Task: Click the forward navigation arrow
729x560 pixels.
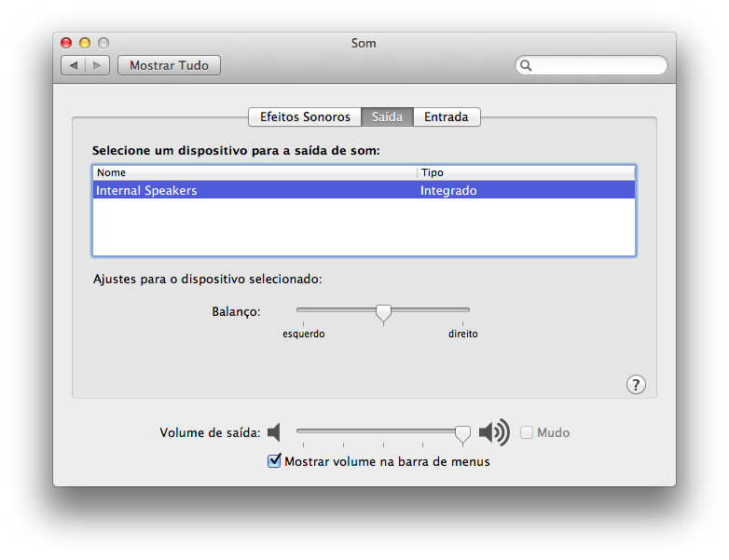Action: pyautogui.click(x=99, y=65)
